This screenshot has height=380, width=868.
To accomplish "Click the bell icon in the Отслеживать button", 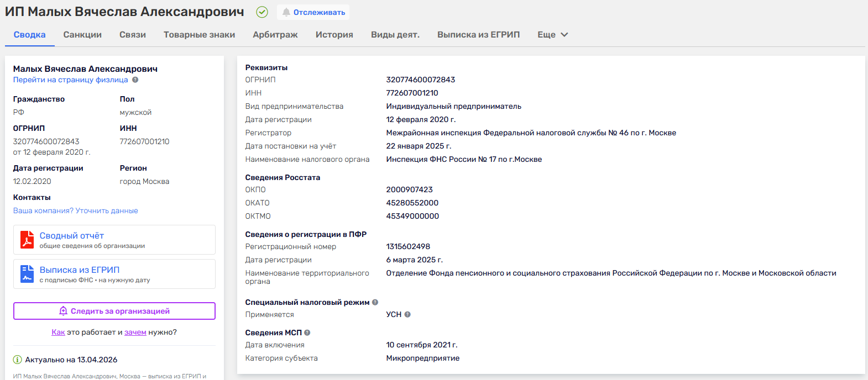I will (x=286, y=12).
